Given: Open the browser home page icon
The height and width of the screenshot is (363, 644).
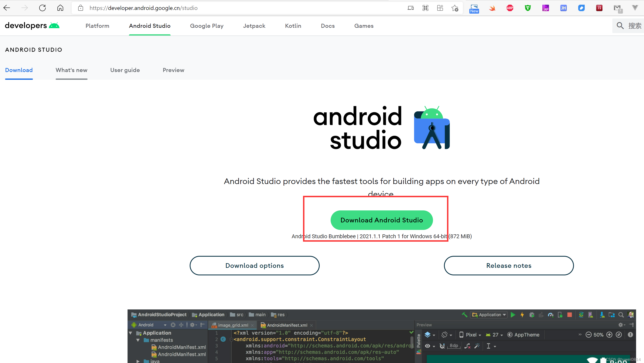Looking at the screenshot, I should click(x=60, y=8).
